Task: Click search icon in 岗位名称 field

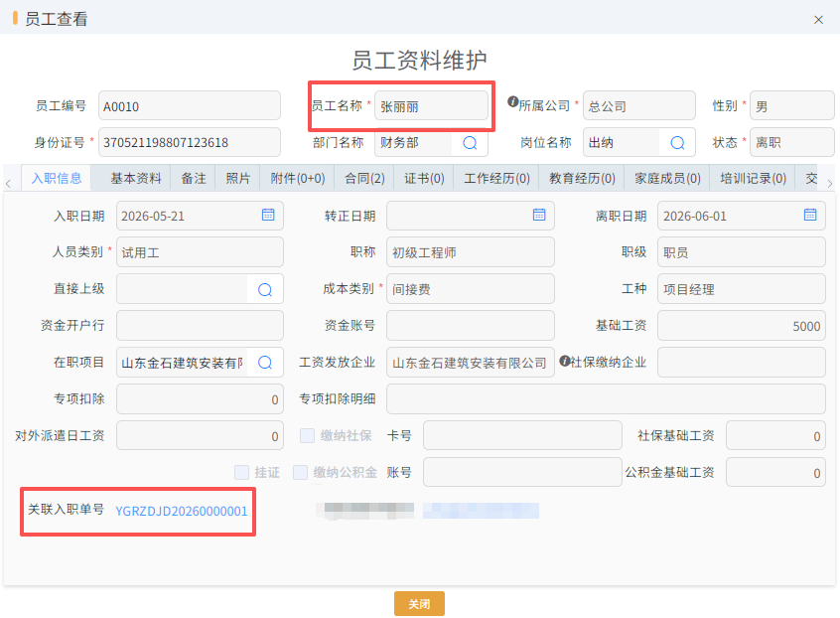Action: (x=677, y=142)
